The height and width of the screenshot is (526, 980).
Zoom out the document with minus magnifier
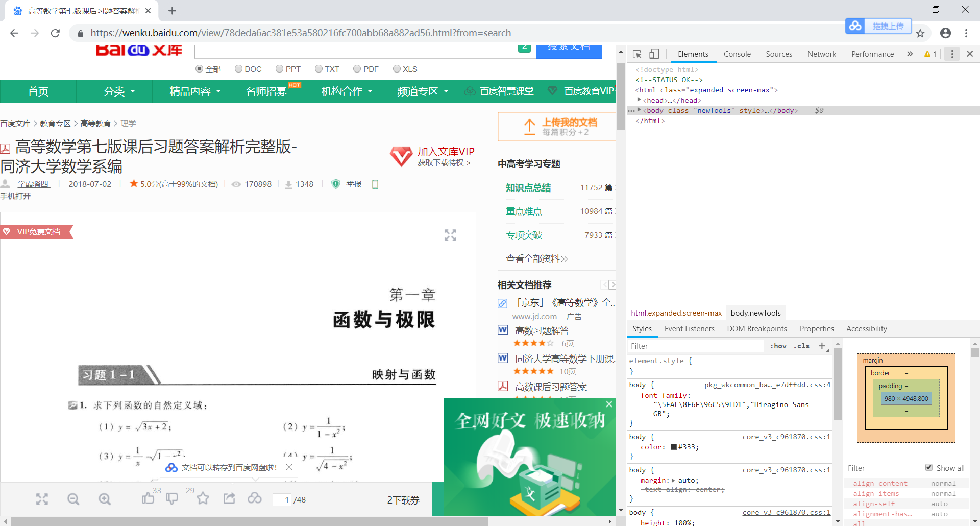tap(73, 499)
